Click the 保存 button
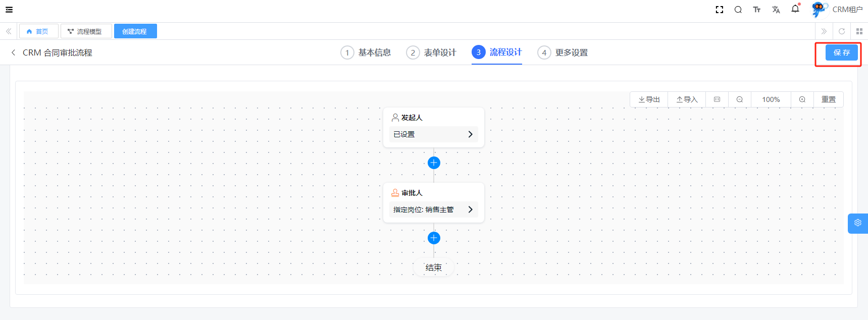Viewport: 868px width, 320px height. click(841, 52)
